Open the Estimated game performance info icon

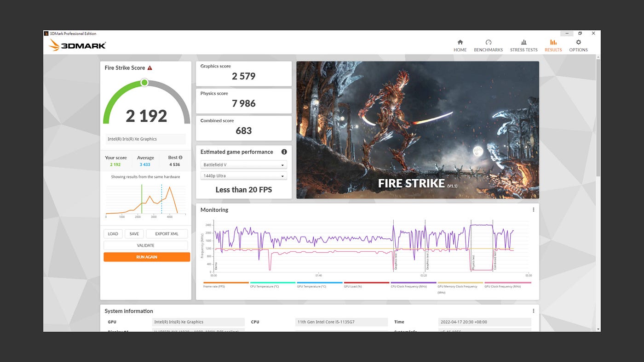(284, 152)
